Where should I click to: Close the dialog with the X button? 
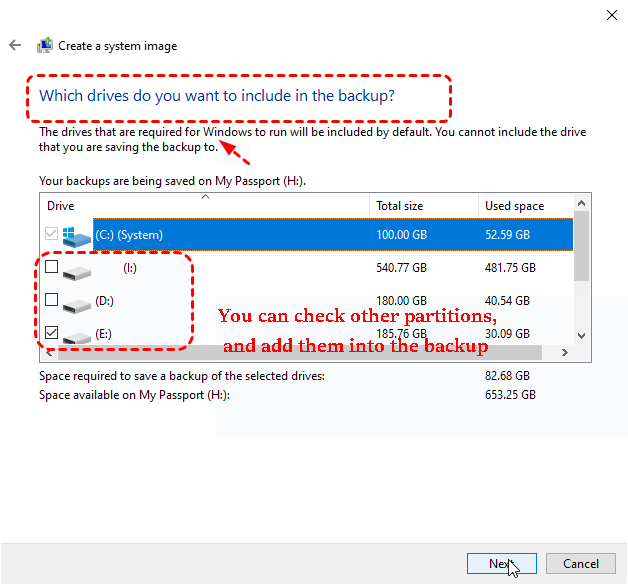click(611, 14)
